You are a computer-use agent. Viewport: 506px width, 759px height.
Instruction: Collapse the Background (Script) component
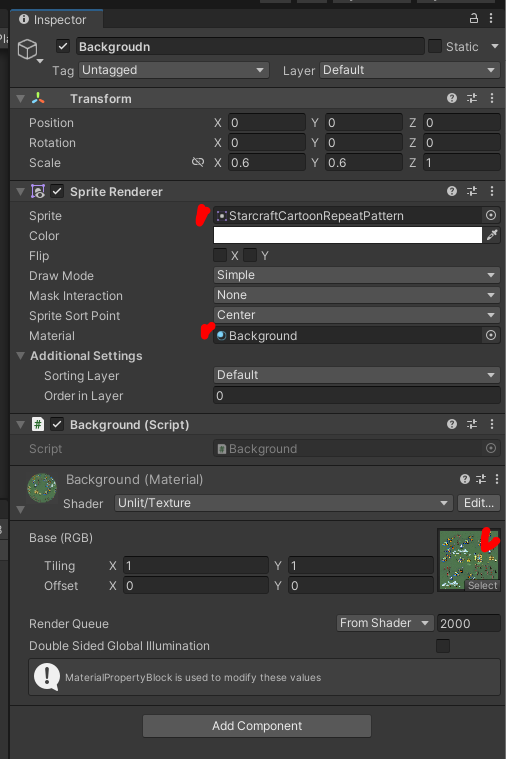tap(20, 425)
